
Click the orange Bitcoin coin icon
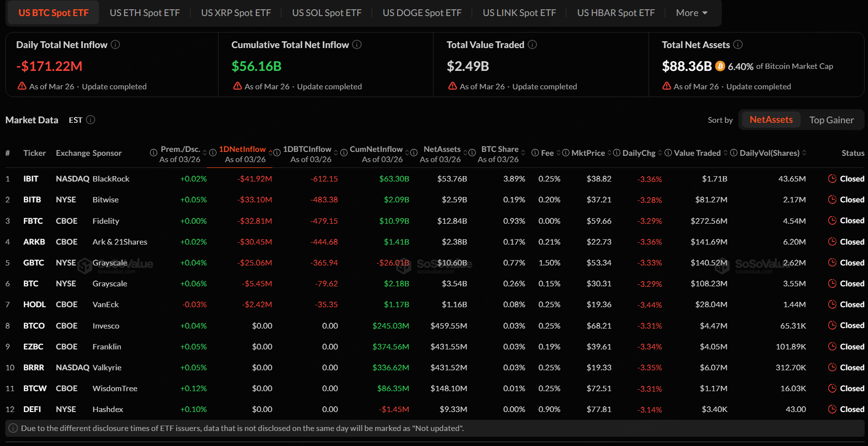720,66
